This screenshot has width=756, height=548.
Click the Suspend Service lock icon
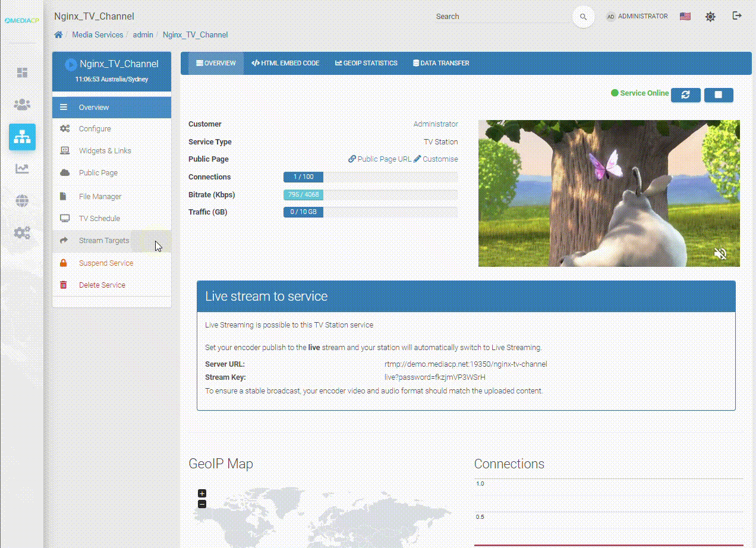pyautogui.click(x=64, y=263)
